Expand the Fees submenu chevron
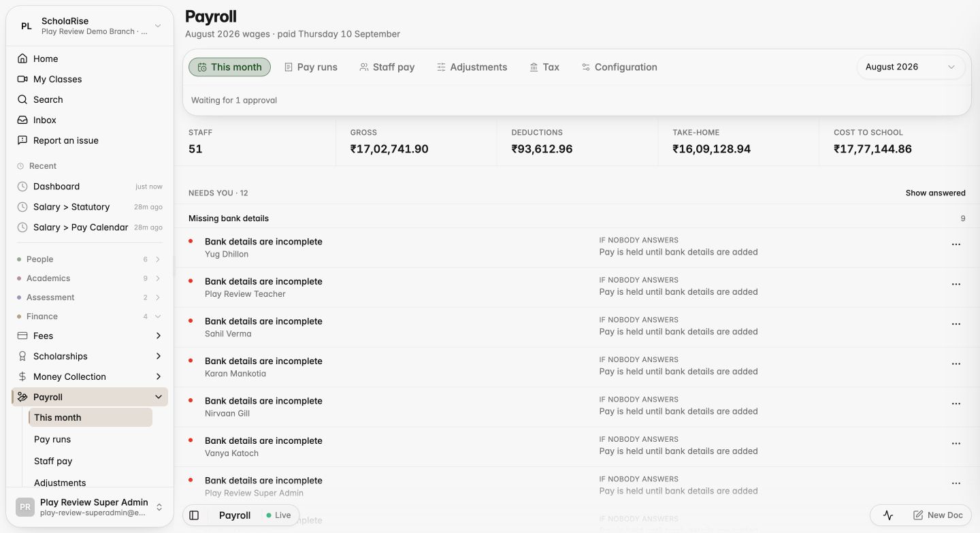Screen dimensions: 980x533 (x=158, y=336)
